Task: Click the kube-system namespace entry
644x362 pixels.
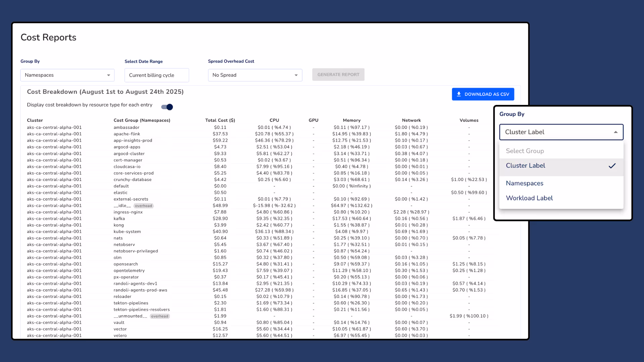Action: pos(127,232)
